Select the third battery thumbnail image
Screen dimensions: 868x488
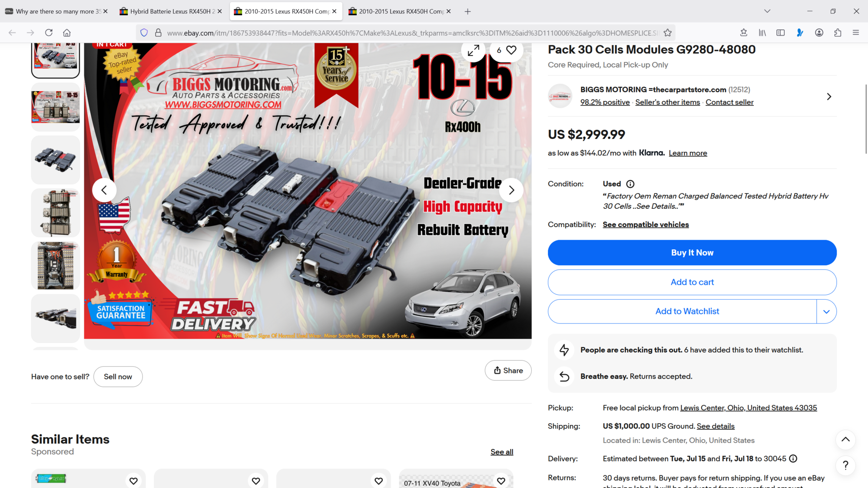point(55,160)
